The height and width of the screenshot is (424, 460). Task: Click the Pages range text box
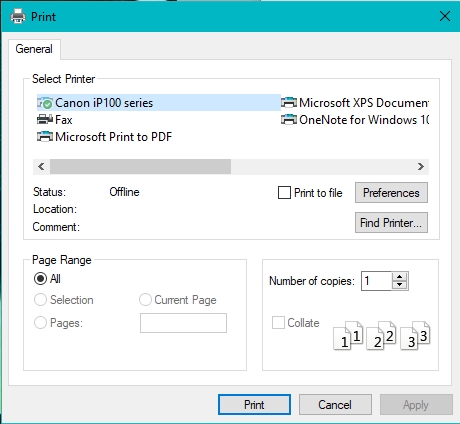tap(183, 323)
